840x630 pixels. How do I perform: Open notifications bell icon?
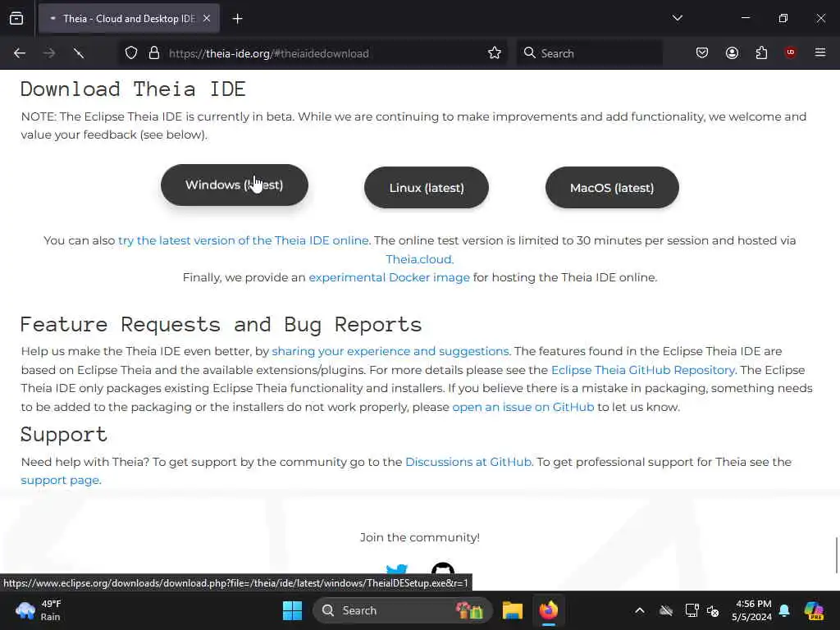click(x=785, y=610)
